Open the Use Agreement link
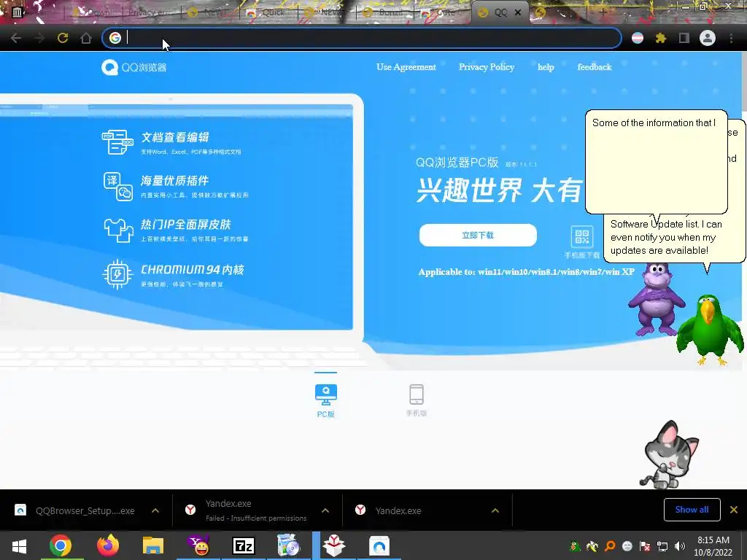Image resolution: width=747 pixels, height=560 pixels. coord(406,67)
